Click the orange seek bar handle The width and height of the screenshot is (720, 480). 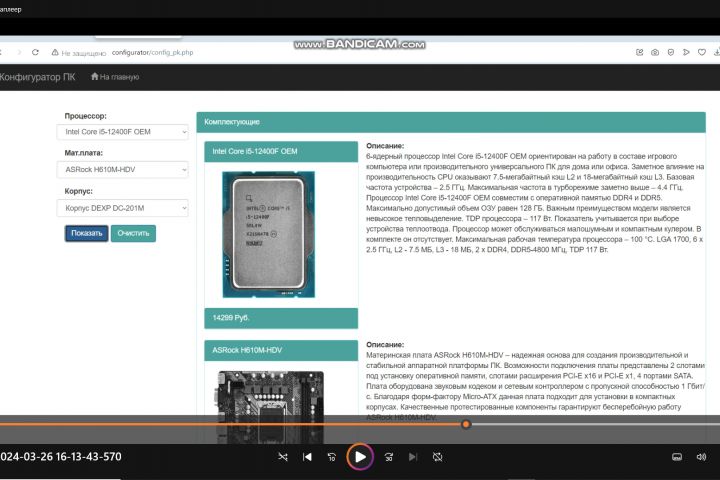466,424
